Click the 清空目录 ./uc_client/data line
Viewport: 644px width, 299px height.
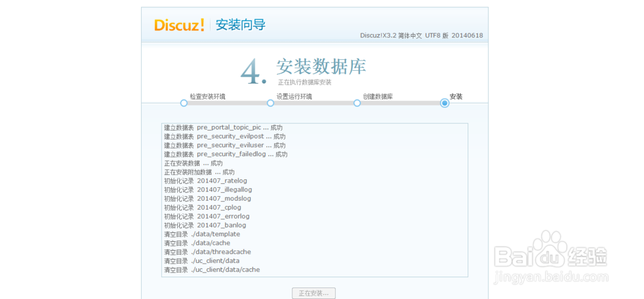[x=202, y=261]
